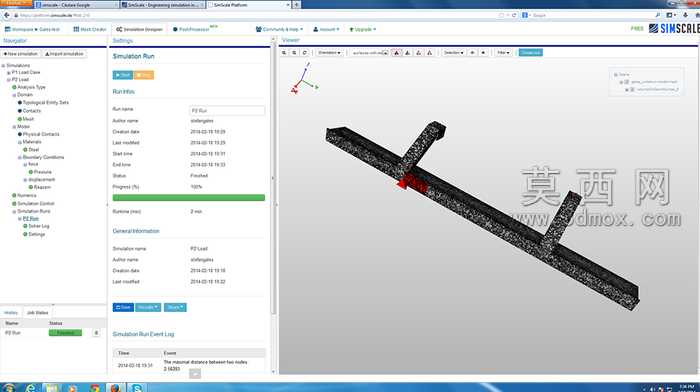Open the Selection dropdown in Viewer toolbar
The width and height of the screenshot is (700, 392).
[x=453, y=53]
